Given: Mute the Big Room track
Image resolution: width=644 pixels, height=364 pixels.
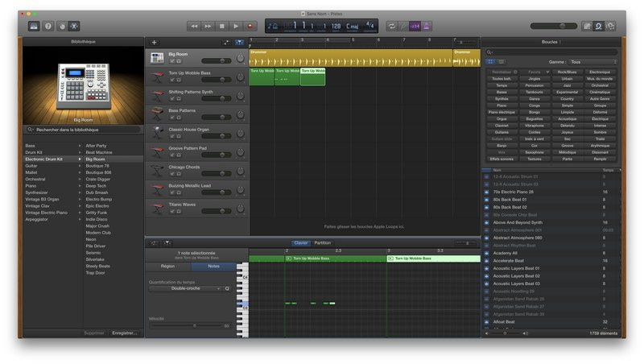Looking at the screenshot, I should coord(172,61).
